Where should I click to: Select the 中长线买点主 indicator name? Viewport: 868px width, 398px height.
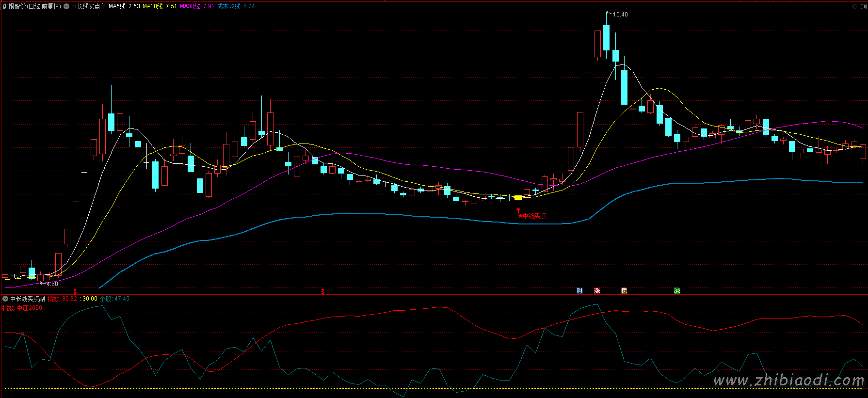(88, 6)
